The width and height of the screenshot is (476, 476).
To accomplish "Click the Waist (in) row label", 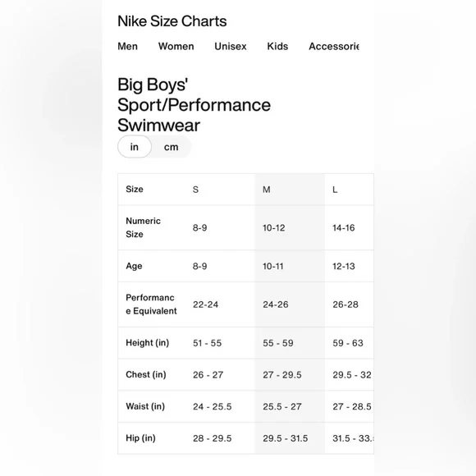I will (x=145, y=406).
